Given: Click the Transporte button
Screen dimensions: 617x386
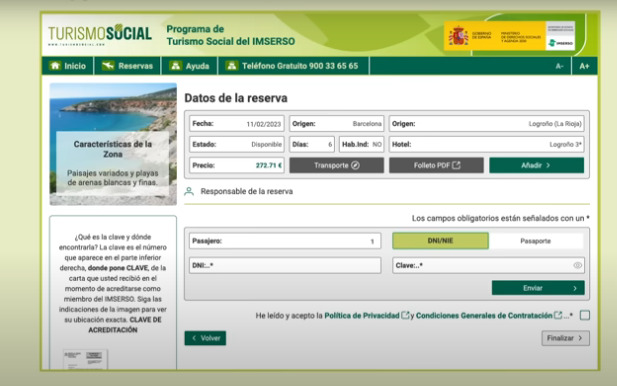Looking at the screenshot, I should pos(336,165).
